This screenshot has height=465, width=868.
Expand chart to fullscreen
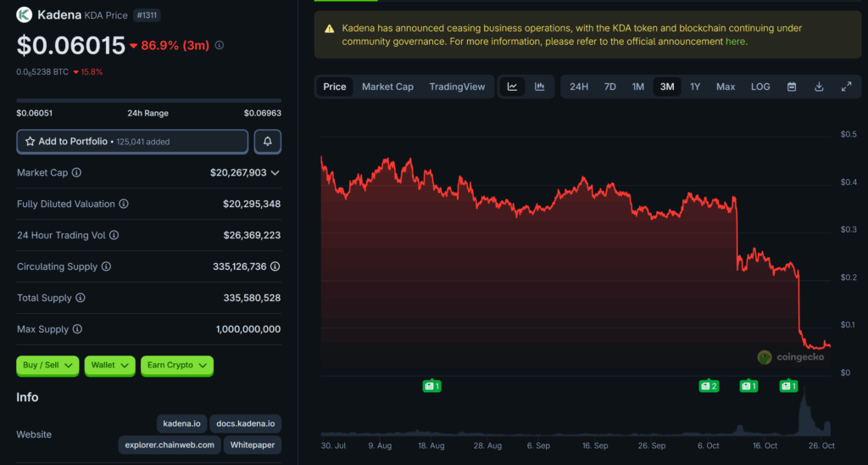click(x=846, y=87)
